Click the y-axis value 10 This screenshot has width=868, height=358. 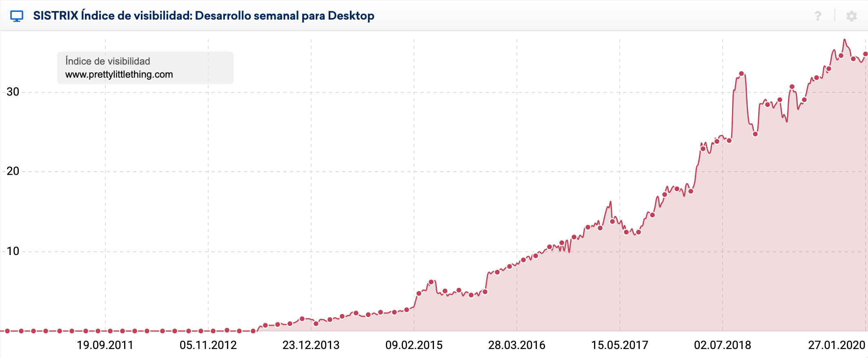13,251
